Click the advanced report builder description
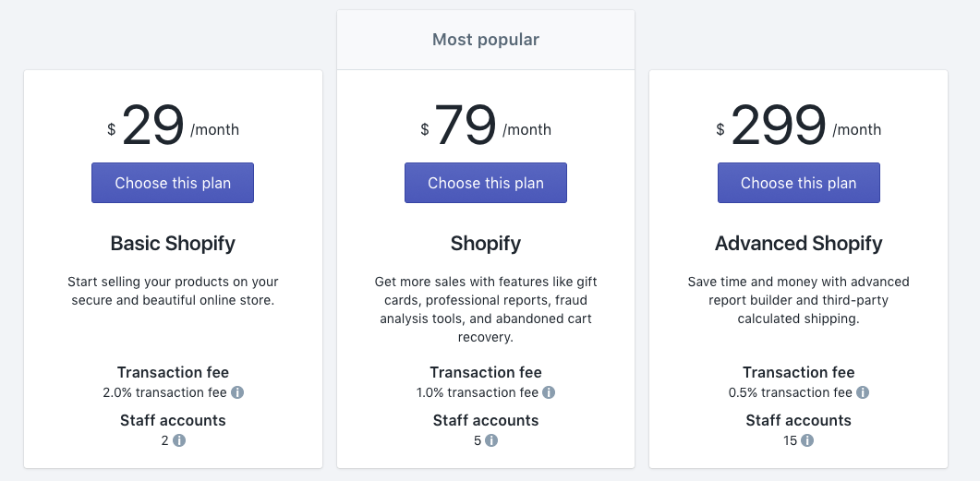This screenshot has height=481, width=980. (x=799, y=300)
